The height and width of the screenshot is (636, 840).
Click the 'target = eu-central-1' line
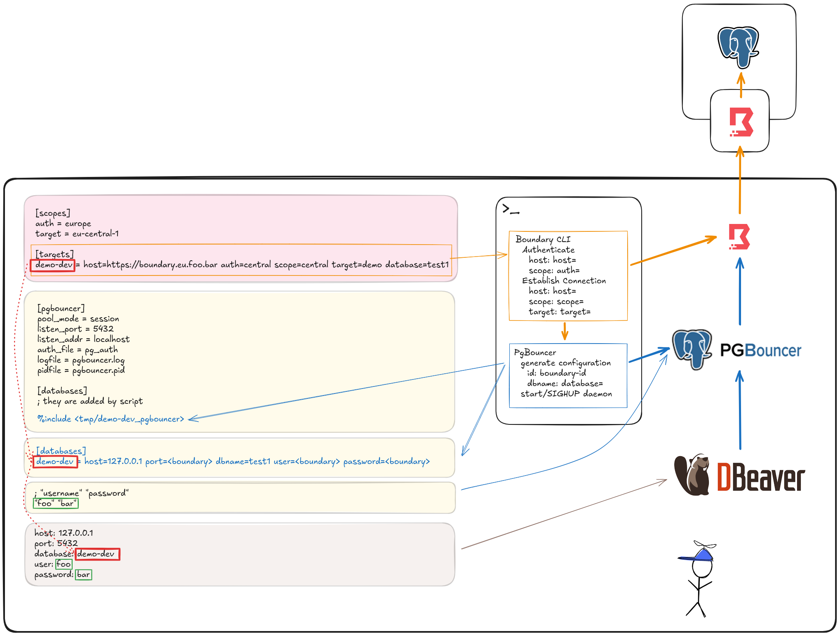tap(77, 234)
